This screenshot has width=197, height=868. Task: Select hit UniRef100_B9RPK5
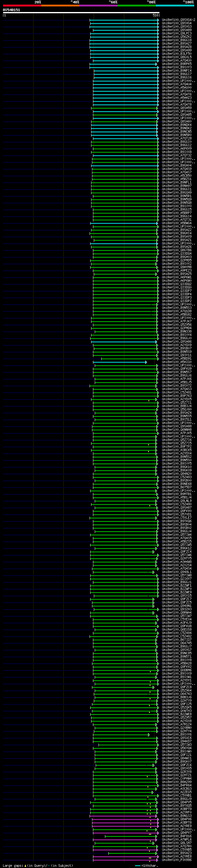click(x=177, y=64)
